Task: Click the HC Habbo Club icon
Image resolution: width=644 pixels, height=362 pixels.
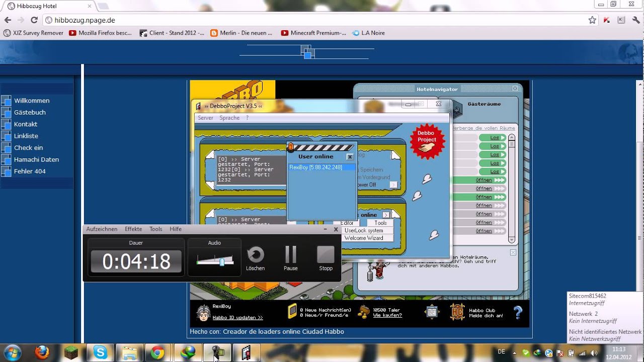Action: click(457, 312)
